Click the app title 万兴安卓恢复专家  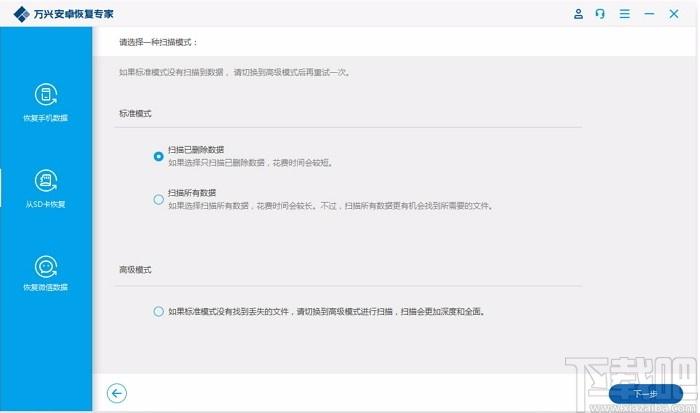[x=73, y=14]
